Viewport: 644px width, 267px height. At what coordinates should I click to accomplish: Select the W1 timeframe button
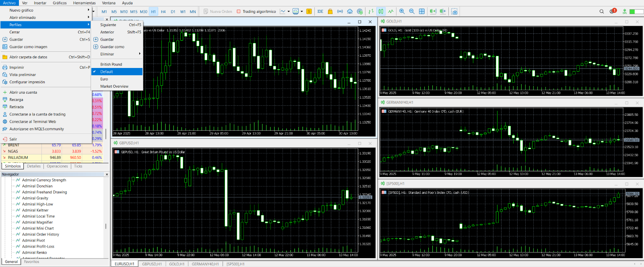(183, 12)
